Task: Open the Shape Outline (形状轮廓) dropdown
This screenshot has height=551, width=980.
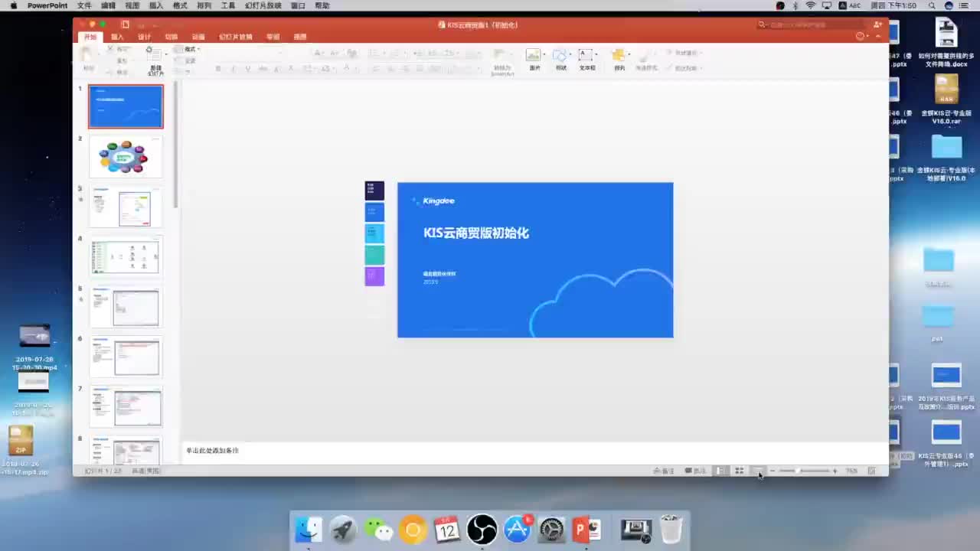Action: click(685, 68)
